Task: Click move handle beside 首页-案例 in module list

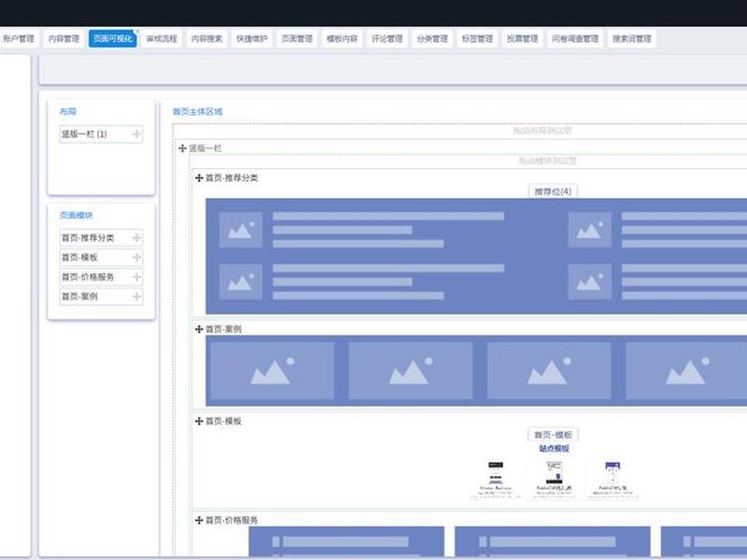Action: tap(136, 296)
